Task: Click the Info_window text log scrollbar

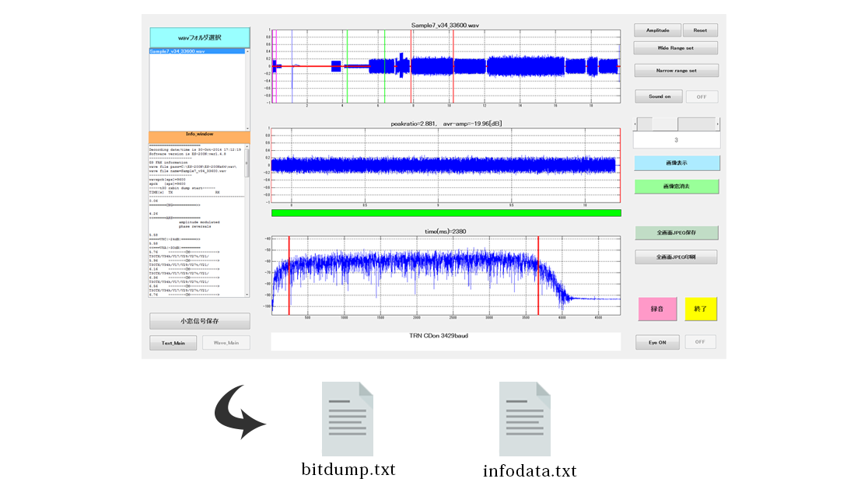Action: (247, 222)
